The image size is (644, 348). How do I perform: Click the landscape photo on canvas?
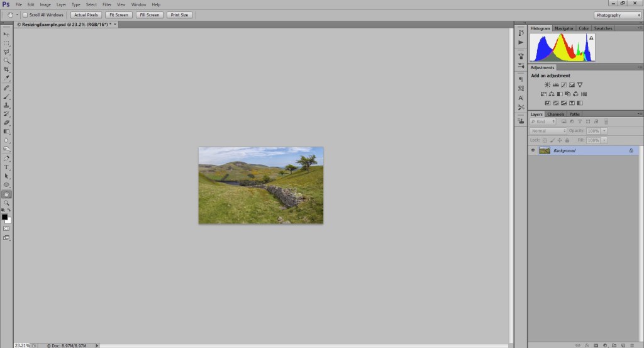[261, 185]
